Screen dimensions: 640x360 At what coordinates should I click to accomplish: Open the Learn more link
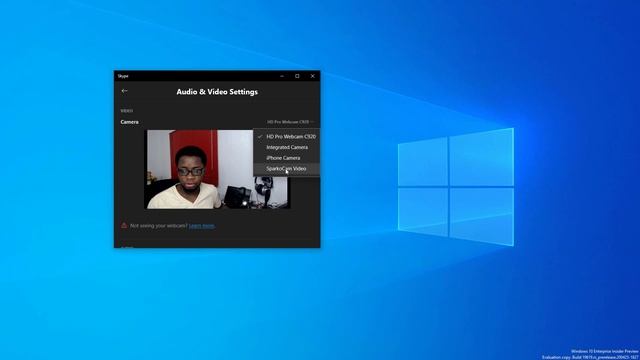[x=202, y=226]
